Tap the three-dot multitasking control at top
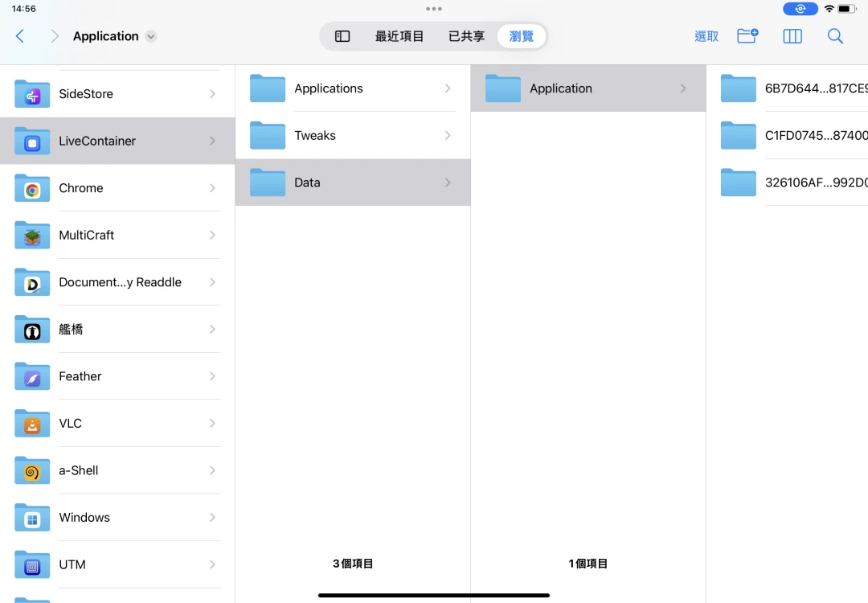This screenshot has height=603, width=868. coord(434,9)
